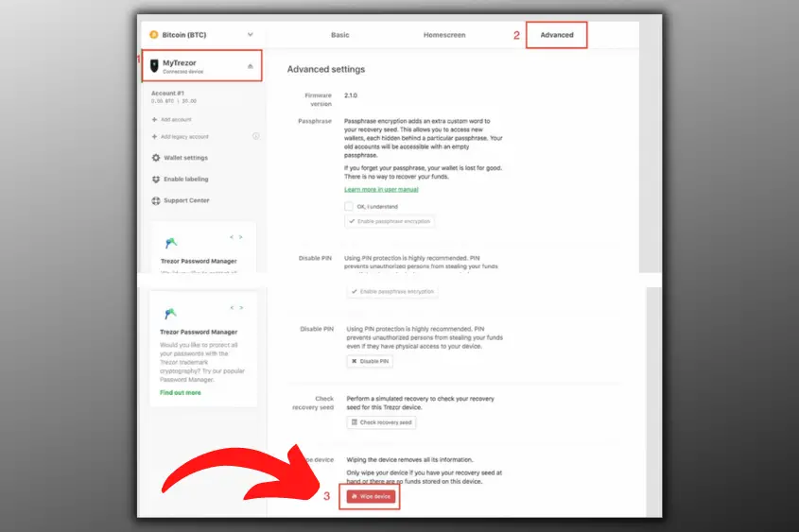Click the eject icon beside MyTrezor
Image resolution: width=799 pixels, height=532 pixels.
point(251,65)
